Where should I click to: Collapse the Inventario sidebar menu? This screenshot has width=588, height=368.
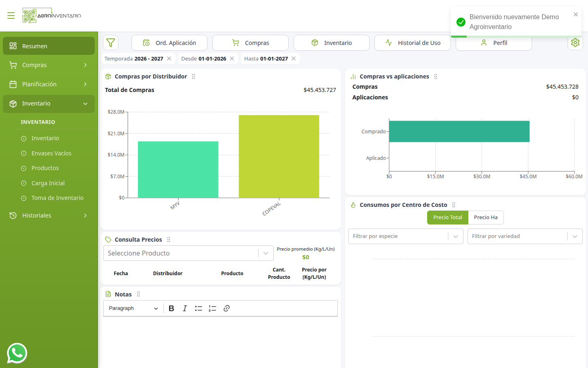coord(49,103)
